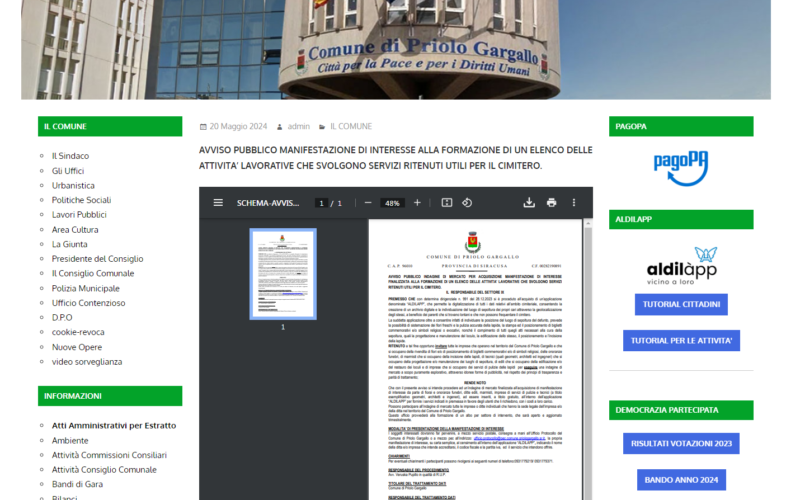Click the pagoPA logo

(x=680, y=163)
